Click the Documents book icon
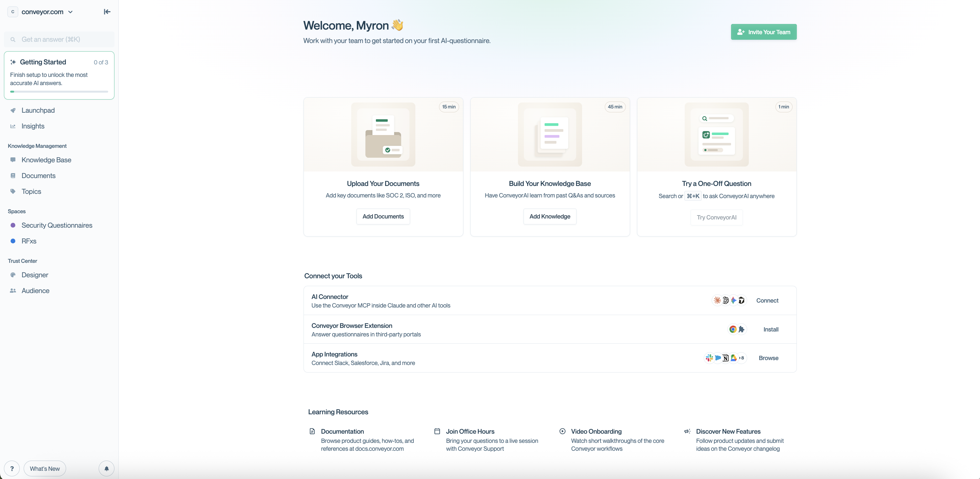Image resolution: width=980 pixels, height=479 pixels. tap(13, 176)
